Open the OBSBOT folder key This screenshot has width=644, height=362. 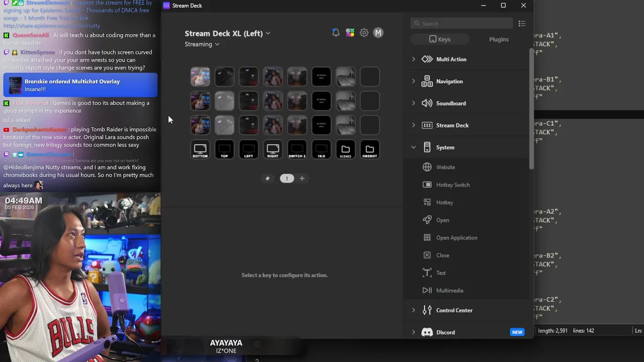click(369, 150)
